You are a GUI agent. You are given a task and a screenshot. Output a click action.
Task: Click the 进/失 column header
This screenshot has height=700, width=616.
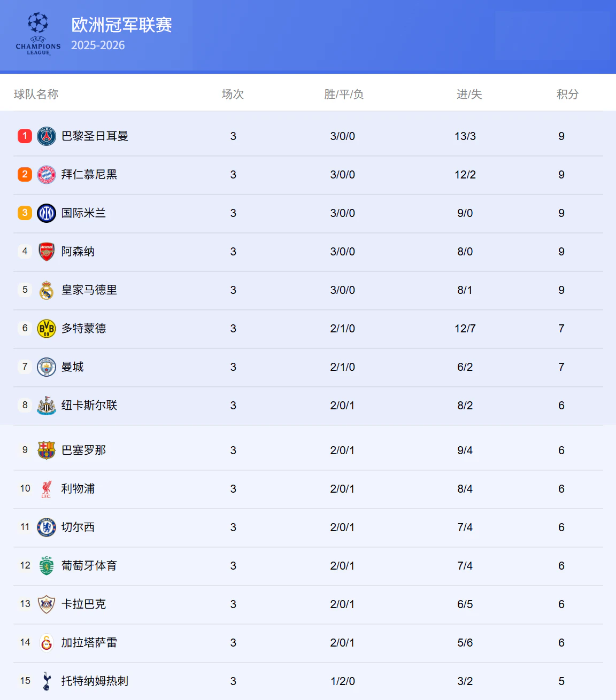469,95
